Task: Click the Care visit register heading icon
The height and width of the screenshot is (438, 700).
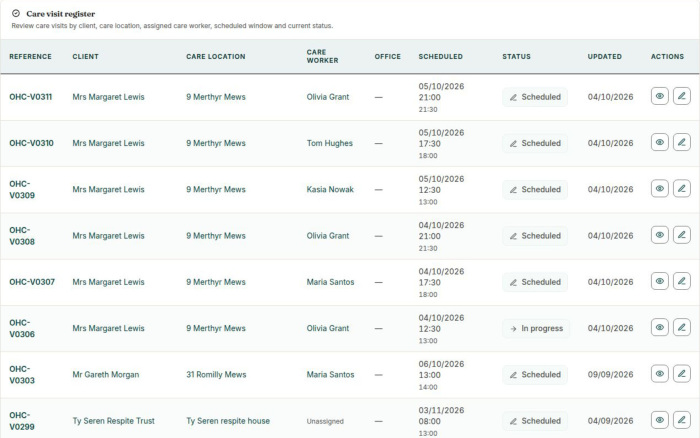Action: [x=16, y=13]
